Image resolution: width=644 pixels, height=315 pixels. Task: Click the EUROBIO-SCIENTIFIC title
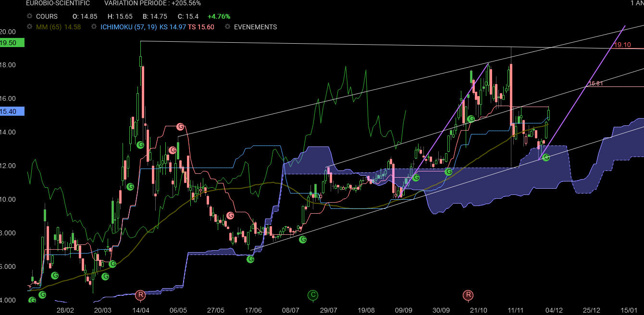point(58,3)
